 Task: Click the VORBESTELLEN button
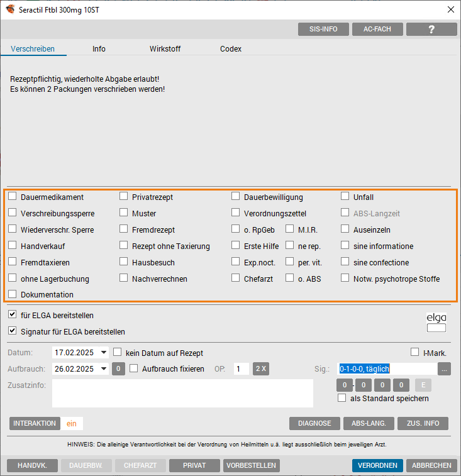[x=252, y=465]
